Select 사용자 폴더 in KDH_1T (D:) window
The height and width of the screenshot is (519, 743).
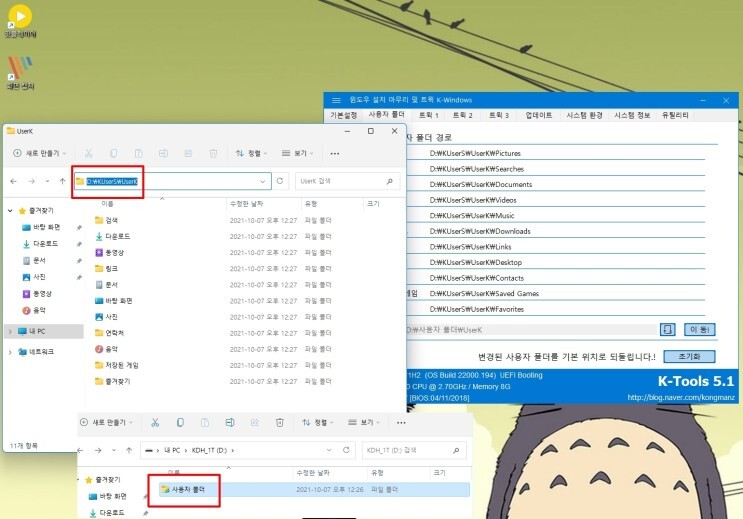(x=314, y=490)
